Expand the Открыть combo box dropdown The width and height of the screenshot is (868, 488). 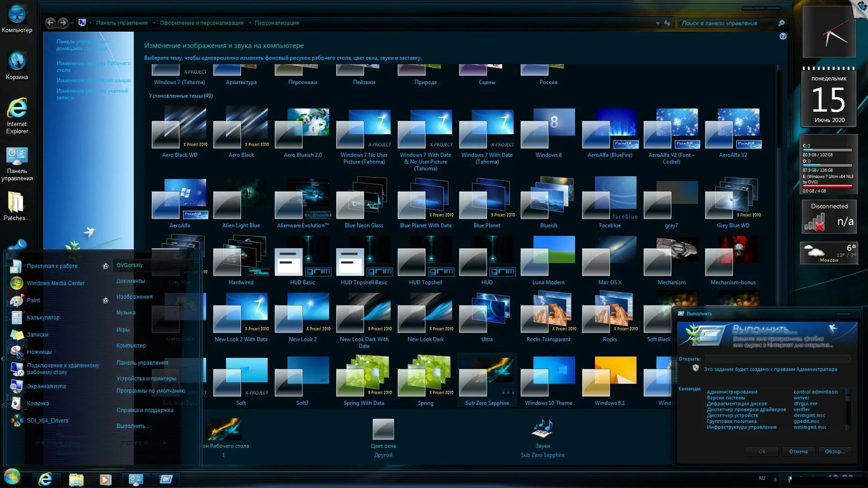click(x=848, y=359)
